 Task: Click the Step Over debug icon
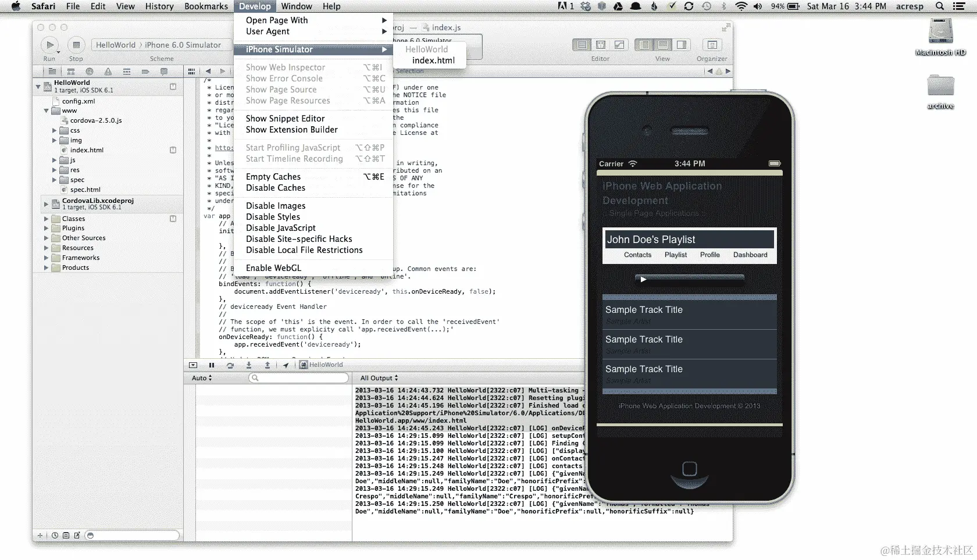pos(230,365)
